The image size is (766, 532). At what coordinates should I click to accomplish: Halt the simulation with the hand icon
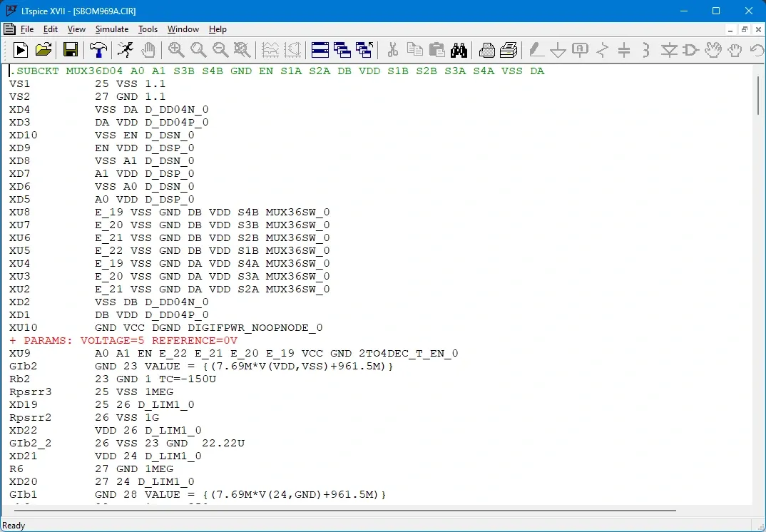(148, 50)
